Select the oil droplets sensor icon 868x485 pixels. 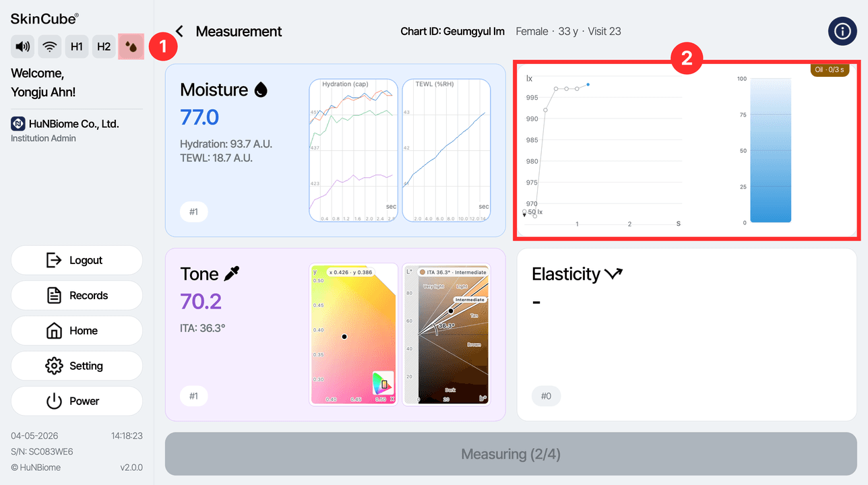131,46
